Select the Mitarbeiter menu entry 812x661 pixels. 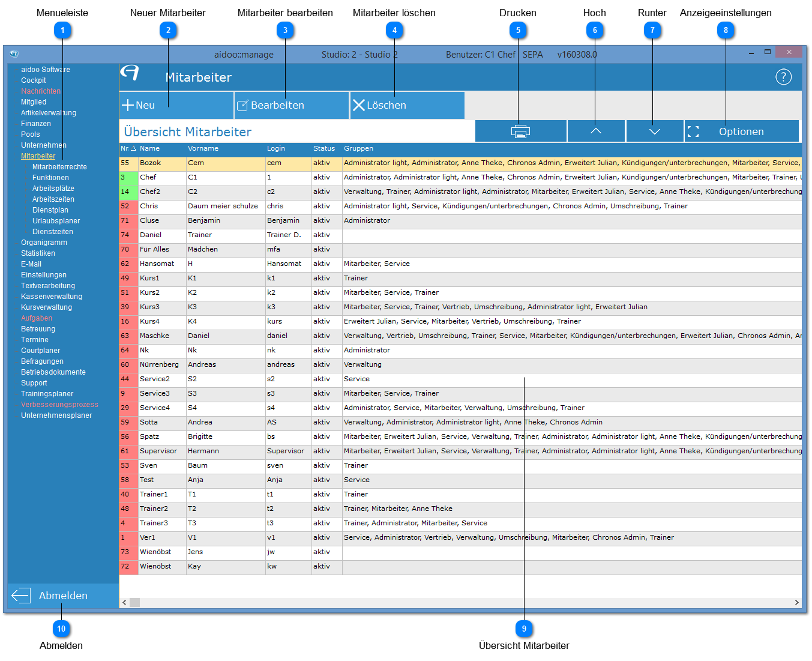click(38, 156)
